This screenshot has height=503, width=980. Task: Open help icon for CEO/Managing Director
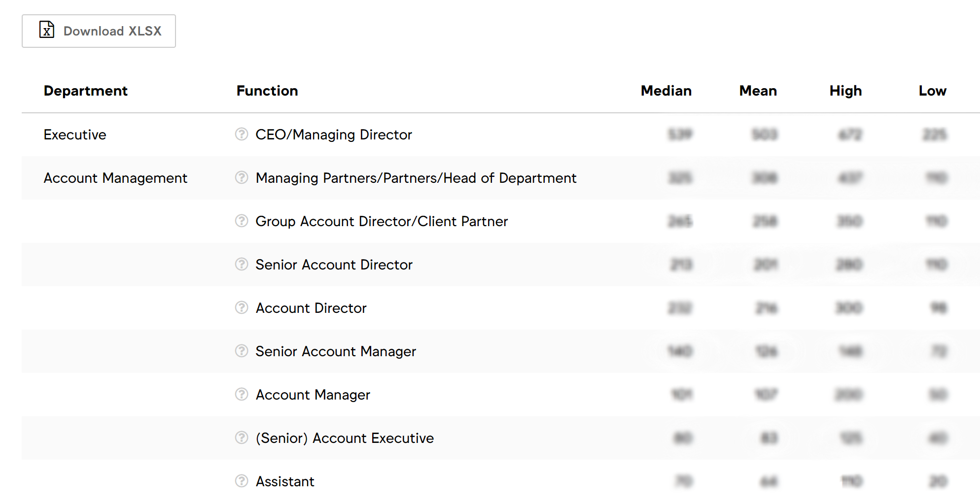(242, 134)
